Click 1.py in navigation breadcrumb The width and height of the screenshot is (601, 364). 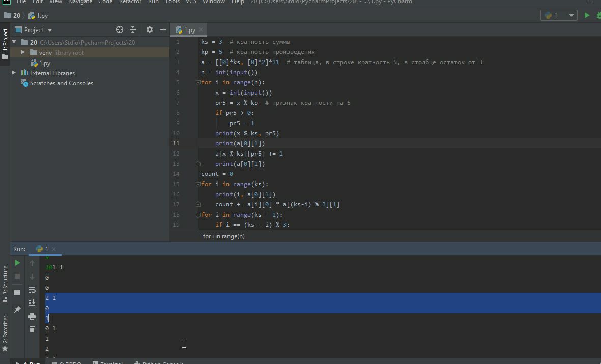38,16
